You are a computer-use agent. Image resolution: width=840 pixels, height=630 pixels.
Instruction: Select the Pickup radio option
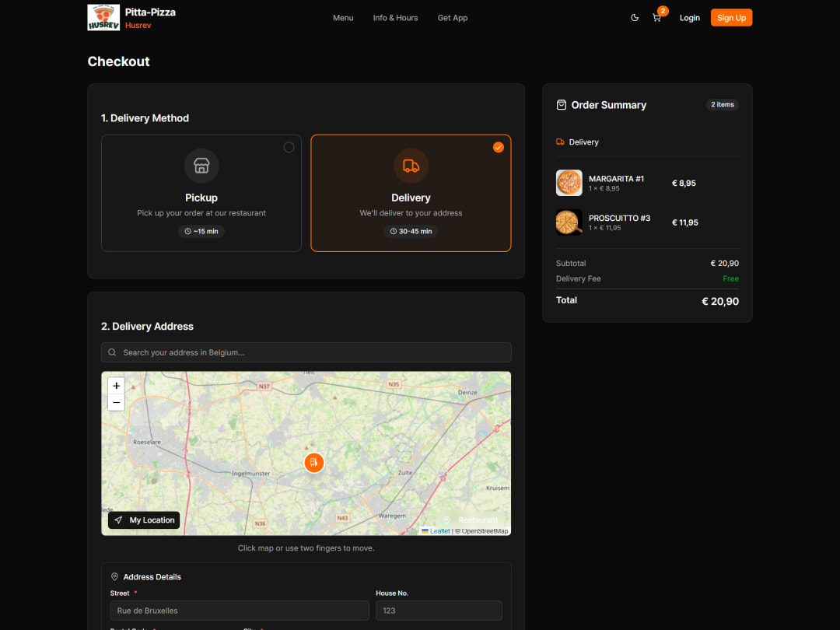289,147
